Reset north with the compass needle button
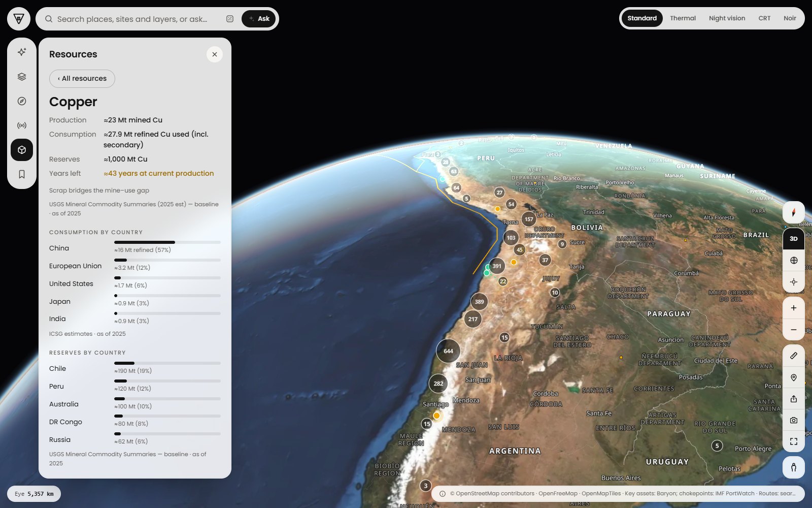The width and height of the screenshot is (812, 508). click(x=794, y=213)
